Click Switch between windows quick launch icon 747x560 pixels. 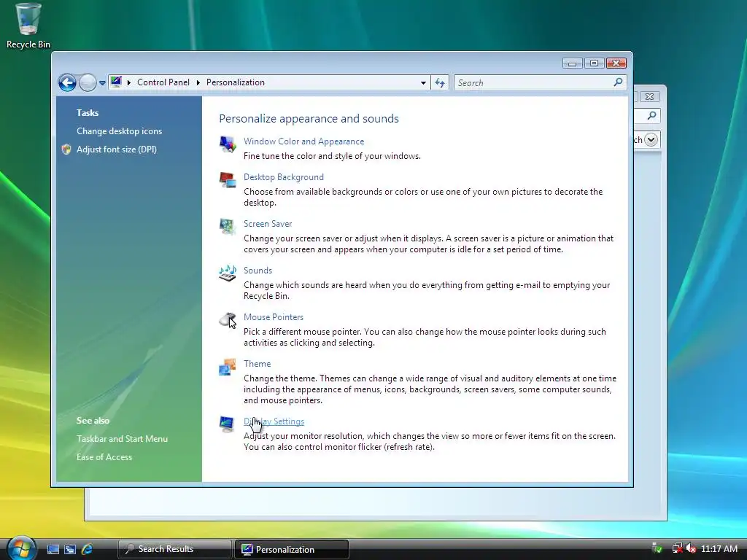point(70,549)
